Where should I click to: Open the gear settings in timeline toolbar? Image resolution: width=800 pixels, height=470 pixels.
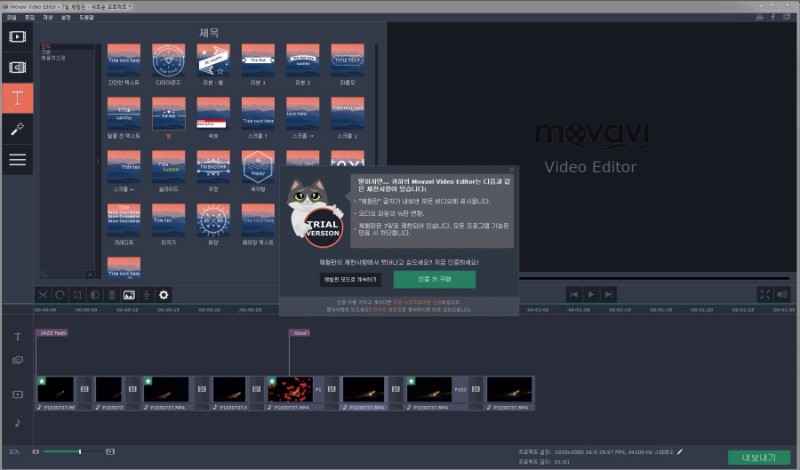(x=164, y=295)
